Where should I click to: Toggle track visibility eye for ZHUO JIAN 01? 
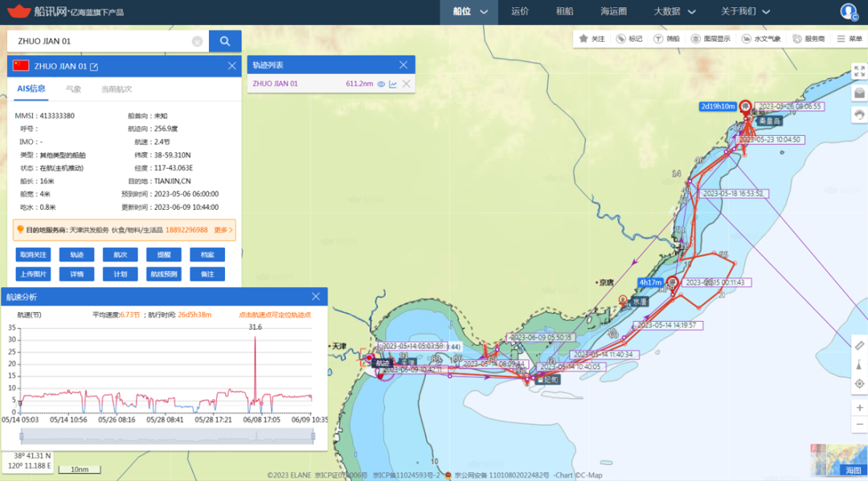point(381,84)
